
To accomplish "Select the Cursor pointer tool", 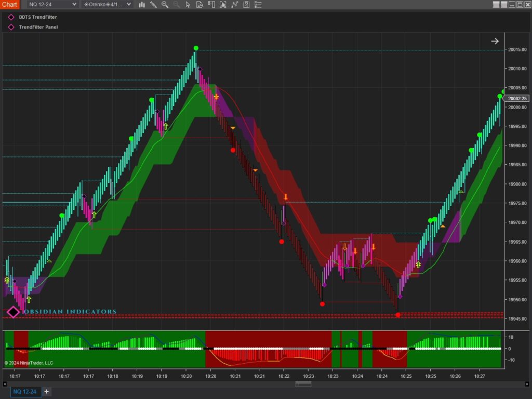I will point(189,5).
